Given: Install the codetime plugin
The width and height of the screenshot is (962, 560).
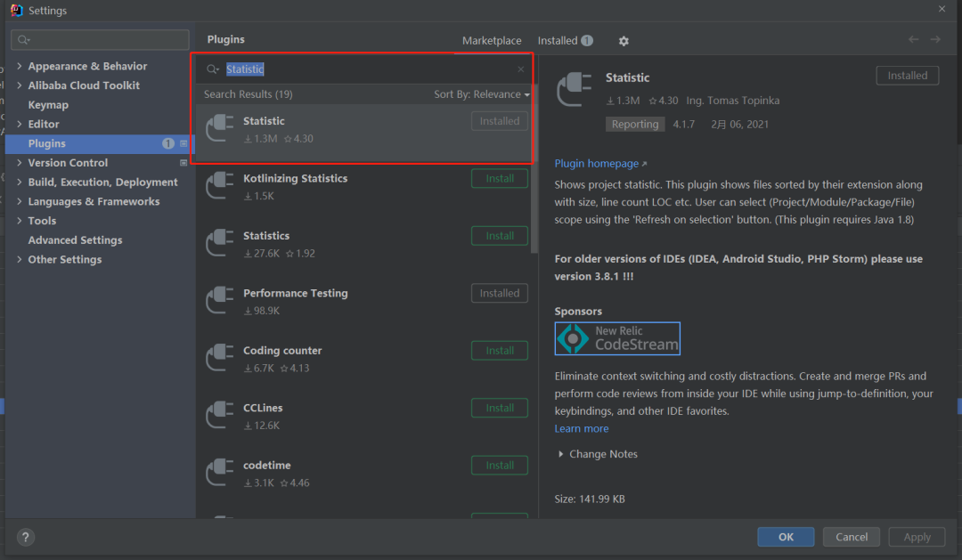Looking at the screenshot, I should 500,466.
